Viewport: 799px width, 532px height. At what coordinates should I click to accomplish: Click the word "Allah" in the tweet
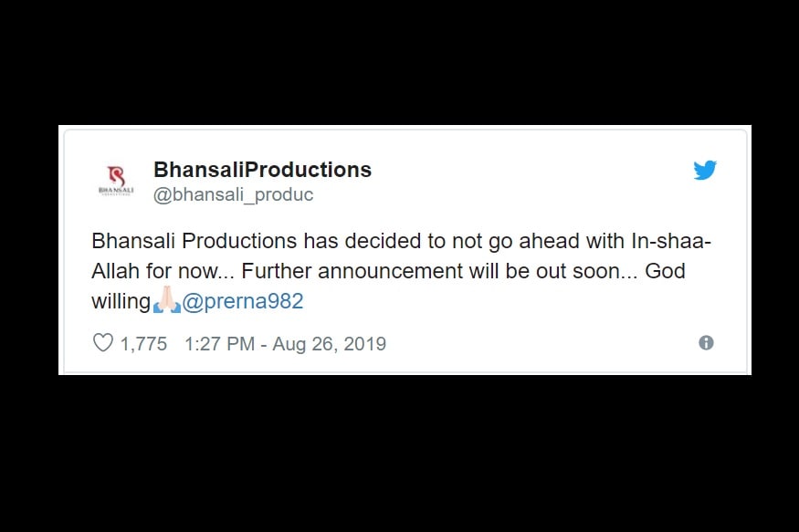(115, 271)
